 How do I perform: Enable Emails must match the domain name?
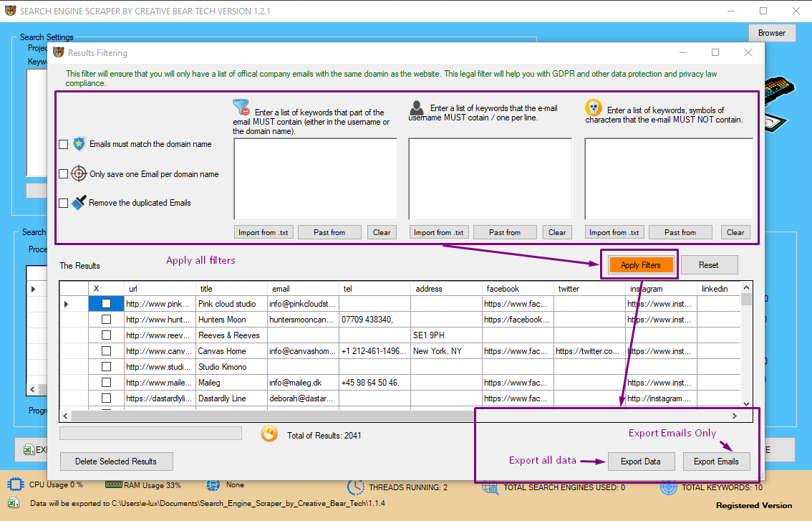(63, 143)
